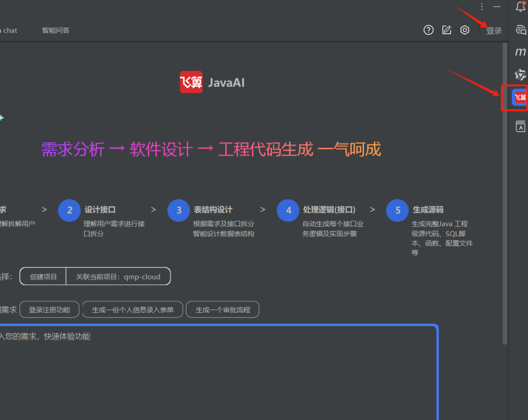Open the document 'A' sidebar icon
This screenshot has height=420, width=528.
[x=520, y=126]
